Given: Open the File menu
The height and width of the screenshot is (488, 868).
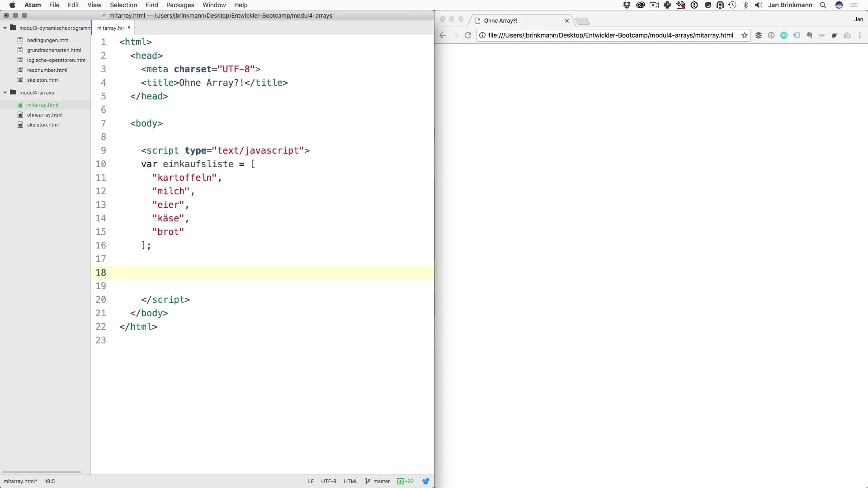Looking at the screenshot, I should [x=54, y=5].
